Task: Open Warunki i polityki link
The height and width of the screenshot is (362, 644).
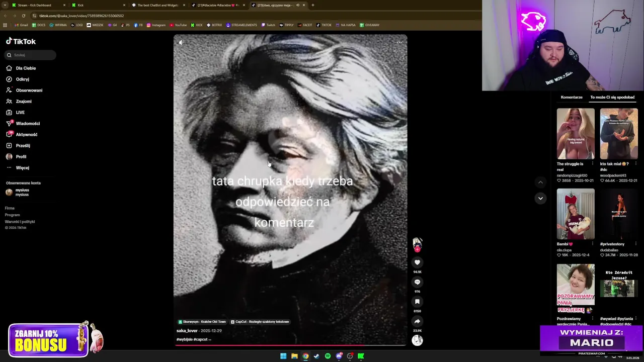Action: [x=20, y=222]
